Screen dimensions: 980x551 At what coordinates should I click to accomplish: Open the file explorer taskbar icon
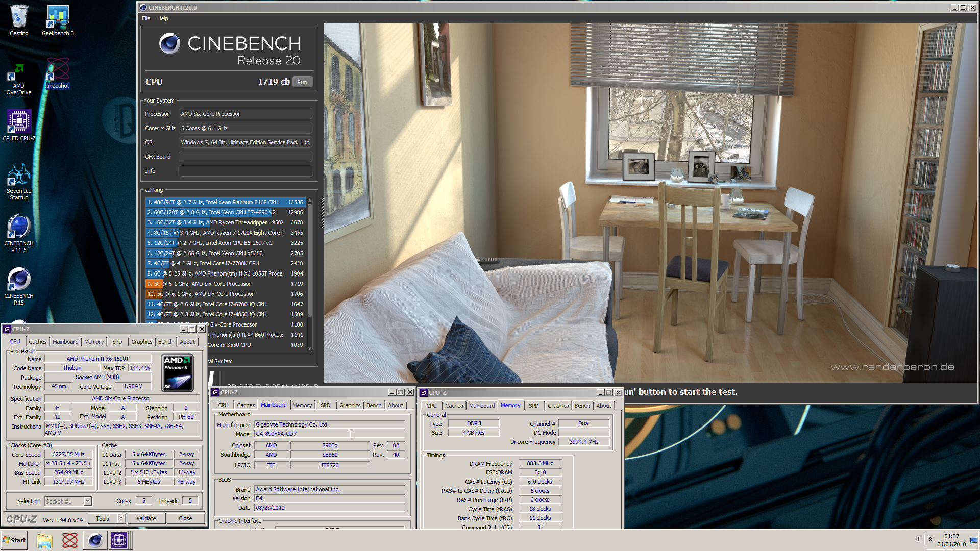click(44, 540)
